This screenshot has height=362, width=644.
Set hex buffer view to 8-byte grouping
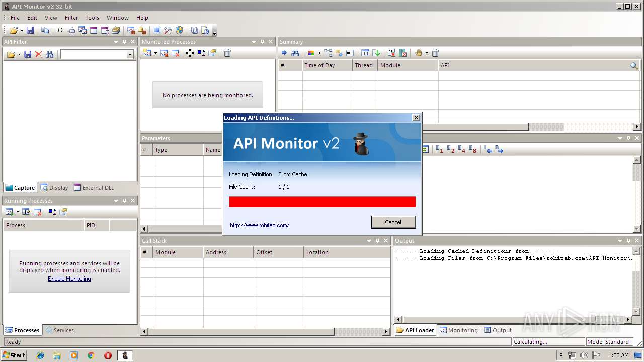(472, 149)
